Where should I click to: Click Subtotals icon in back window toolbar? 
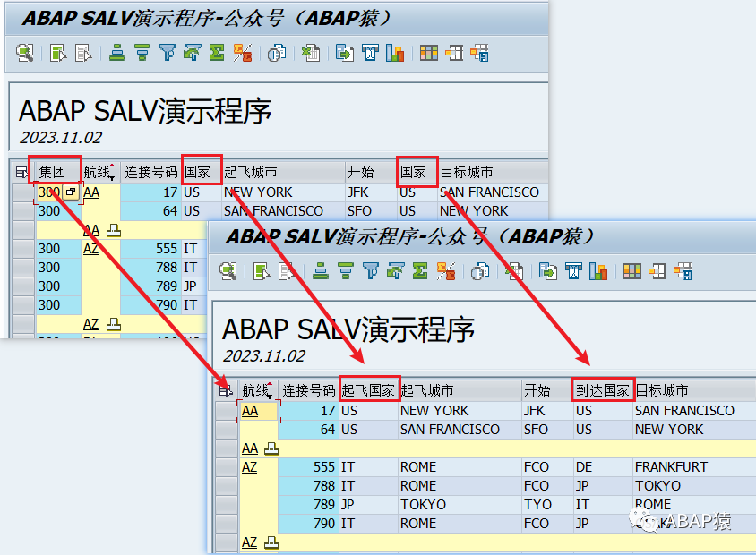coord(243,53)
